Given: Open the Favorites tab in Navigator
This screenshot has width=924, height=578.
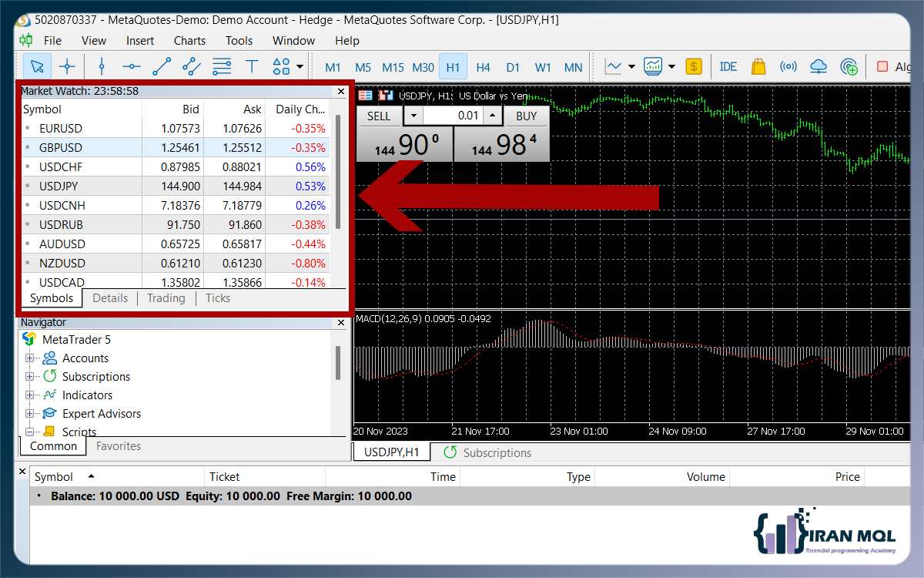Looking at the screenshot, I should [119, 446].
